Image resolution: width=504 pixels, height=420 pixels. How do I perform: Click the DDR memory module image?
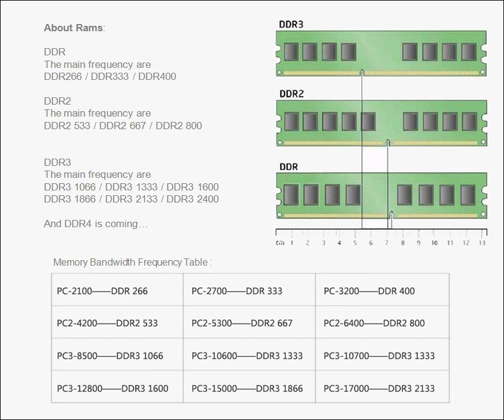pos(381,195)
